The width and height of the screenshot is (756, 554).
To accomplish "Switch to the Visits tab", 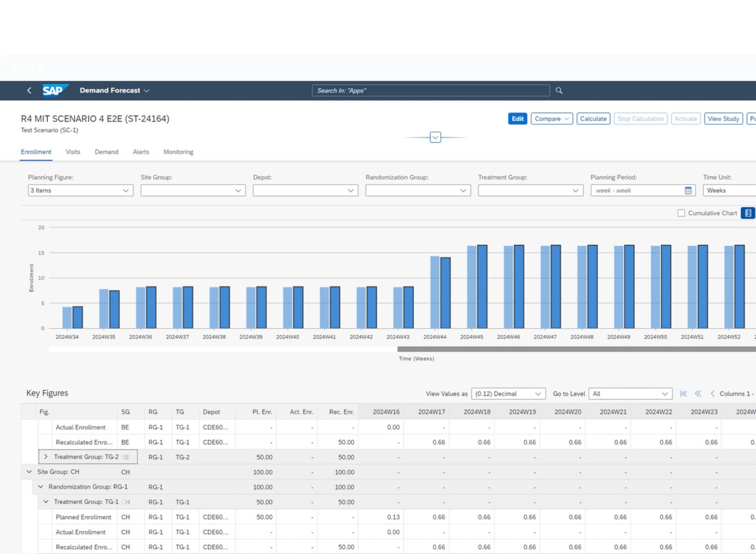I will [73, 152].
